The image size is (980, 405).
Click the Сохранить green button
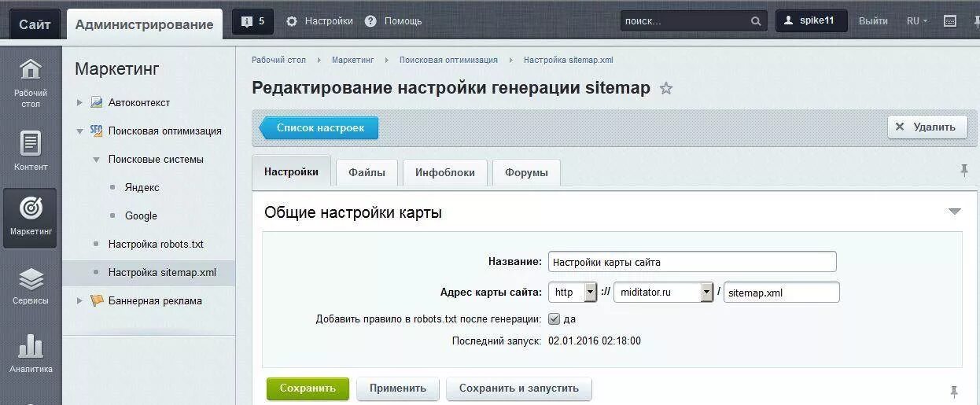tap(308, 388)
